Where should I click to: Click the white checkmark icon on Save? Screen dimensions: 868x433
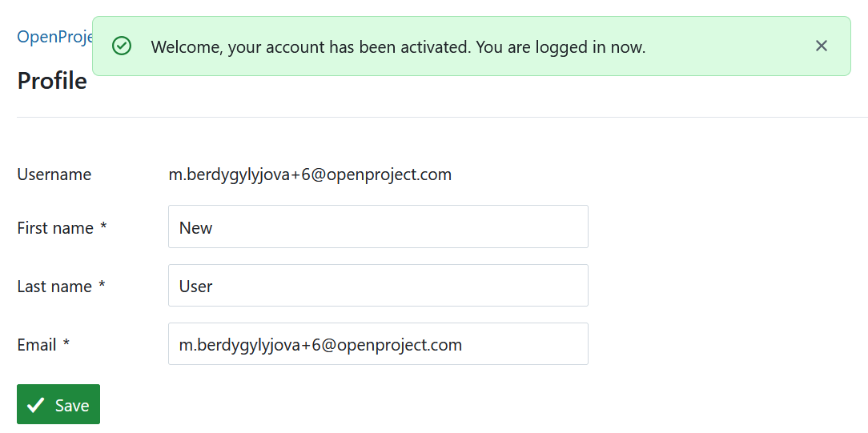tap(35, 406)
